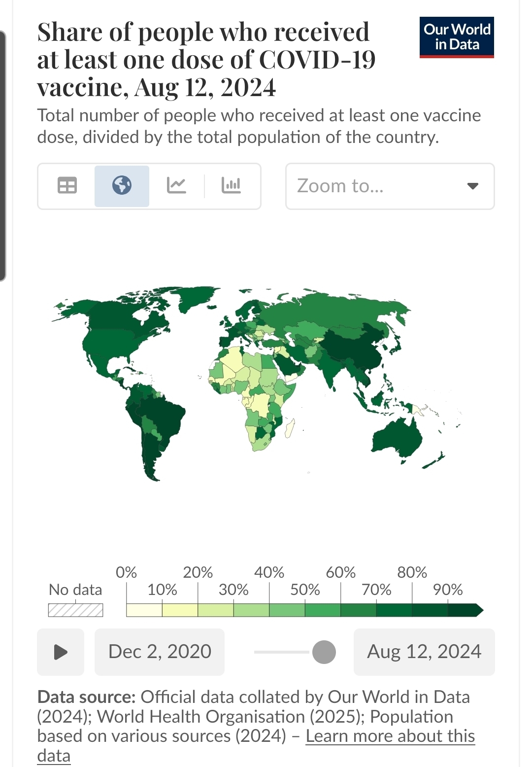Switch to the table view icon

[x=67, y=186]
